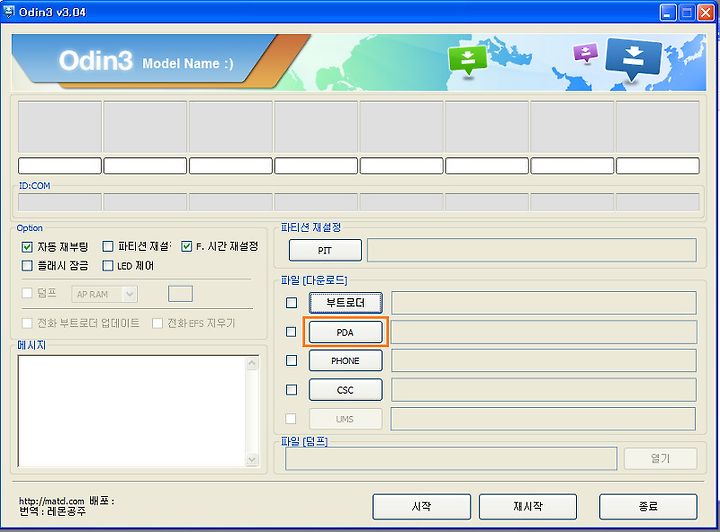
Task: Check the box beside PDA button
Action: [x=291, y=331]
